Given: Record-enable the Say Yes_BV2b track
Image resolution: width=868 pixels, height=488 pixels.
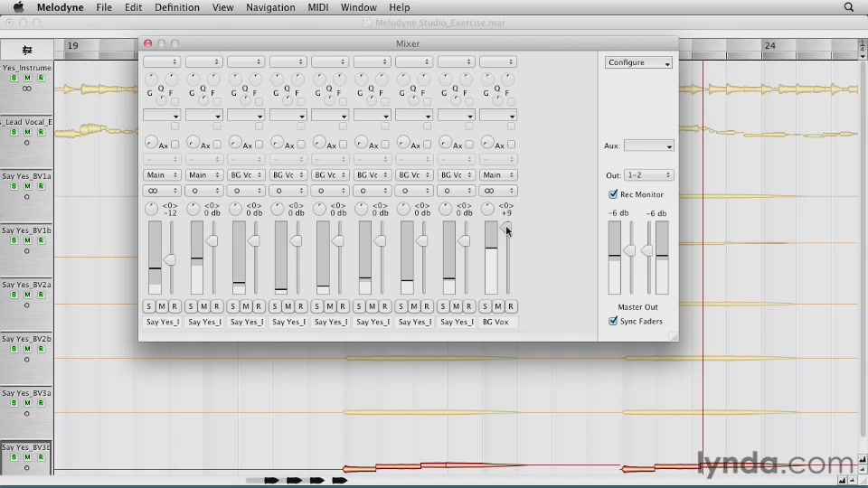Looking at the screenshot, I should point(41,349).
